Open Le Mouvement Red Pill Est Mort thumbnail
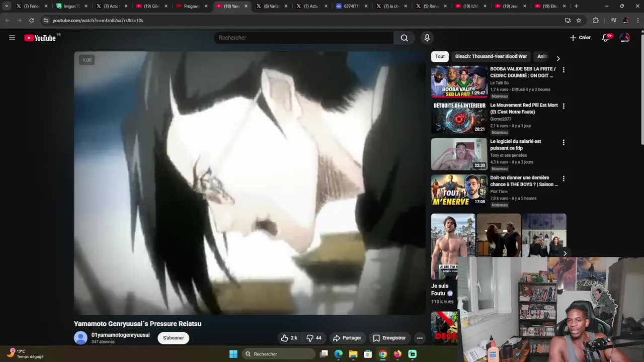Screen dimensions: 644x362 coord(459,118)
